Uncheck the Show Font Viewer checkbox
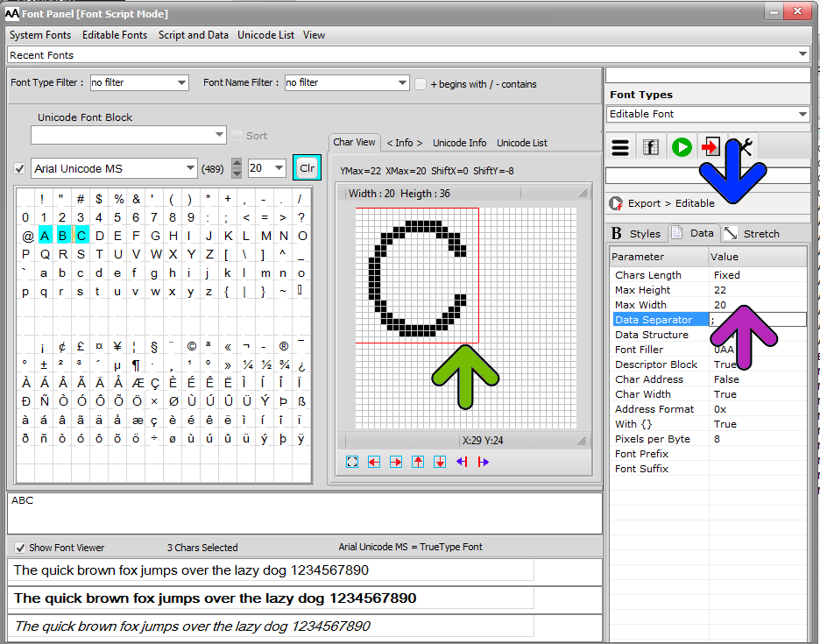Viewport: 820px width, 644px height. pyautogui.click(x=20, y=548)
